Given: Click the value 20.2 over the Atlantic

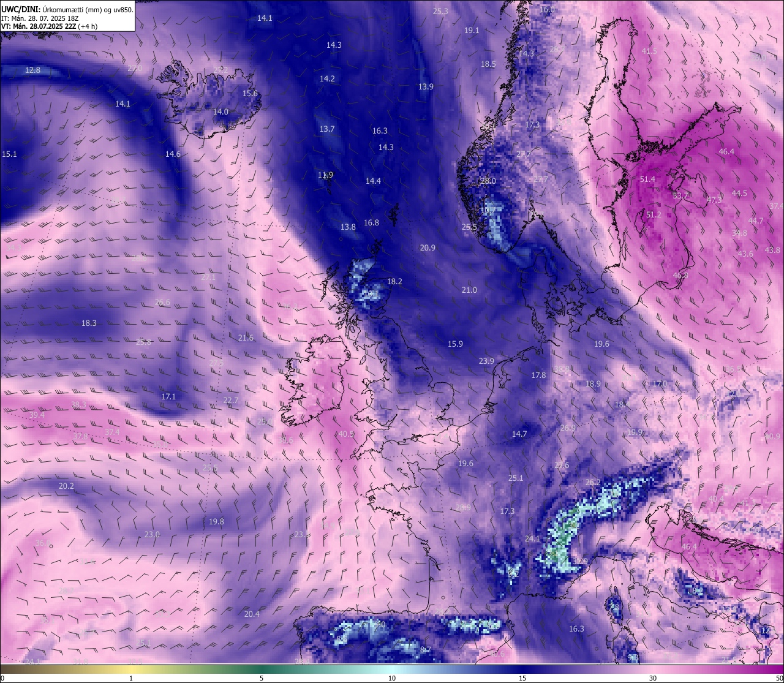Looking at the screenshot, I should [66, 486].
